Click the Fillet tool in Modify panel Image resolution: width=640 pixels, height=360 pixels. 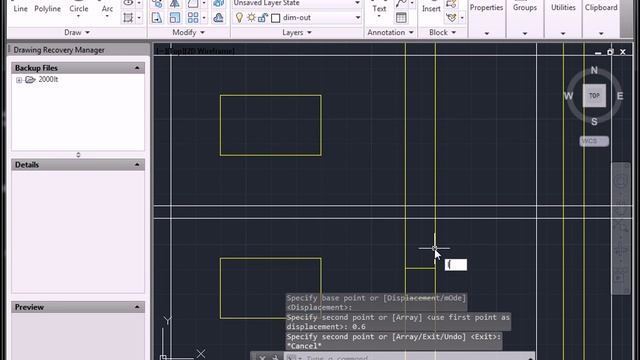(x=193, y=4)
